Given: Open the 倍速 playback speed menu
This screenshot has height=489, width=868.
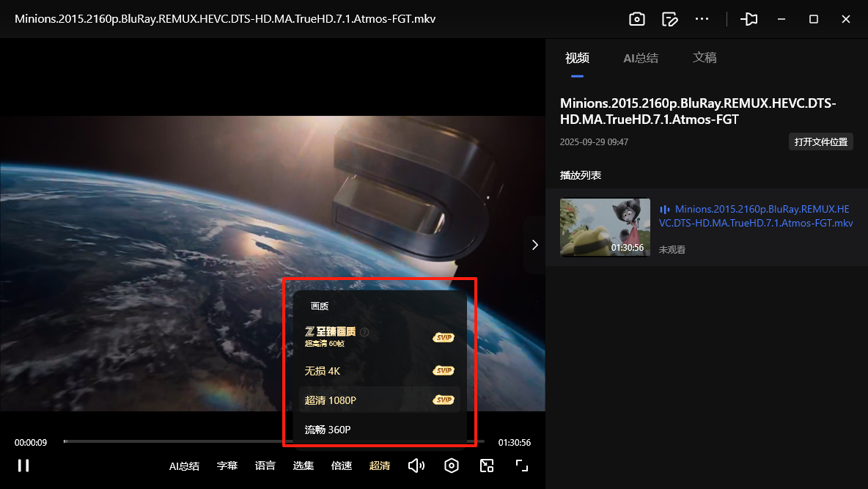Looking at the screenshot, I should 342,466.
